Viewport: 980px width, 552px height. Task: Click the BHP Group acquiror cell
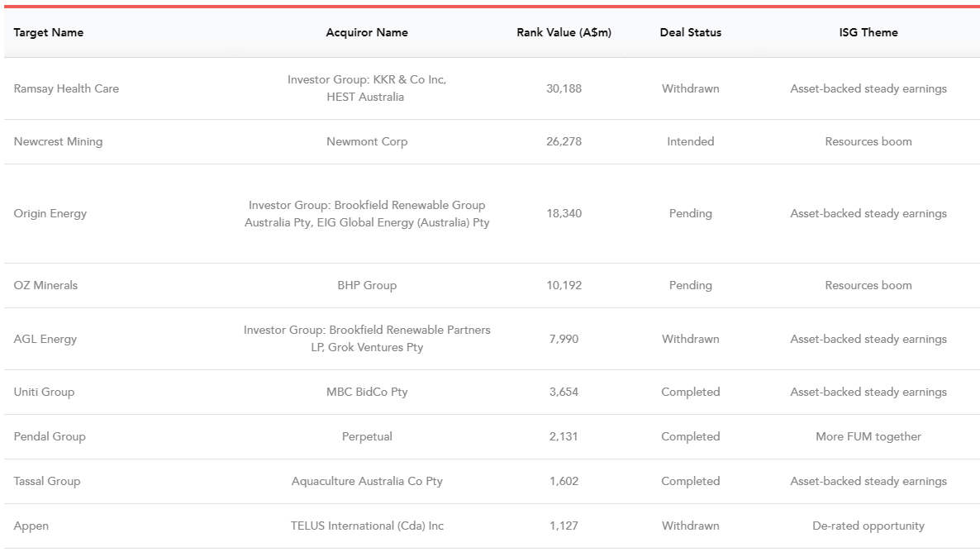(x=367, y=285)
